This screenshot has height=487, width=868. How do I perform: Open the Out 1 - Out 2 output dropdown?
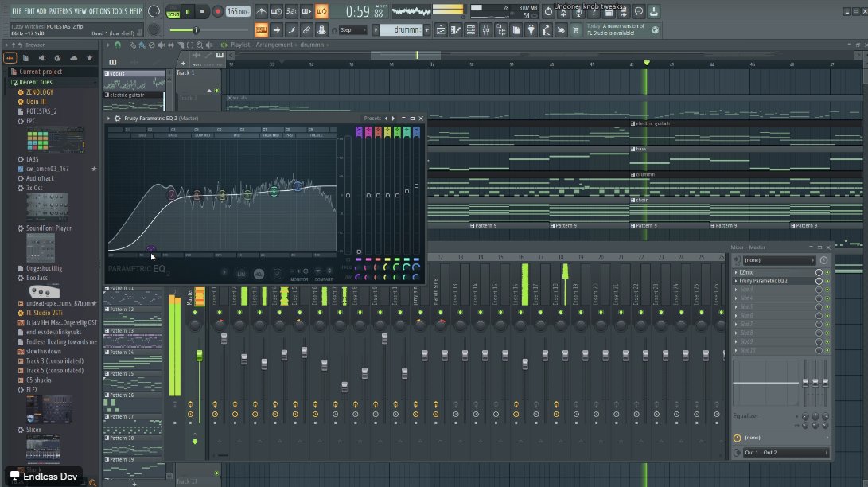point(785,453)
